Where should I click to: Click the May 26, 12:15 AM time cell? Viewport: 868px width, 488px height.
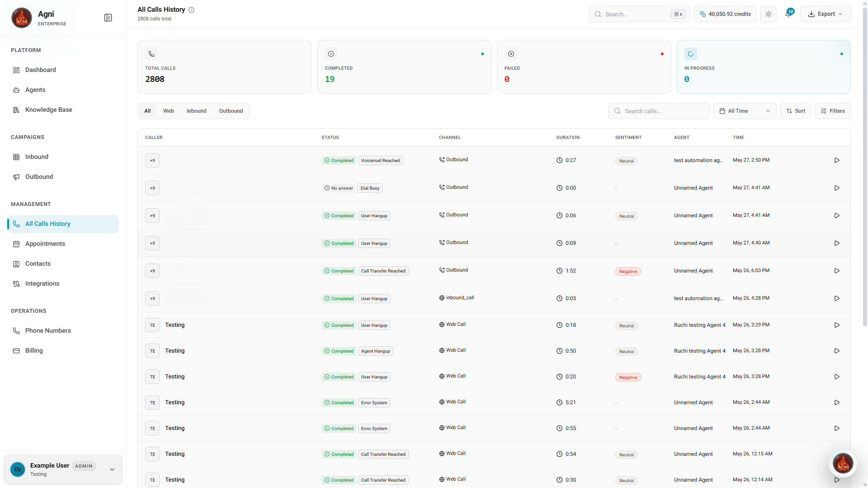(x=753, y=454)
